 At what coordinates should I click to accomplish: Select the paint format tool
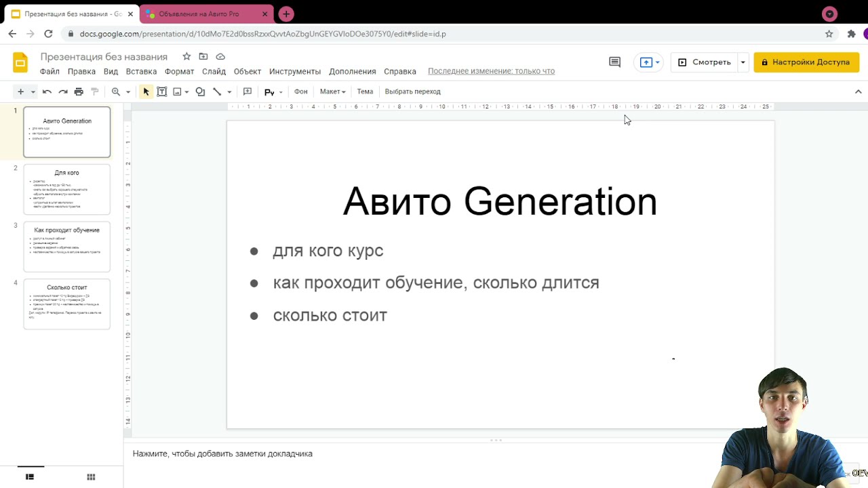95,91
